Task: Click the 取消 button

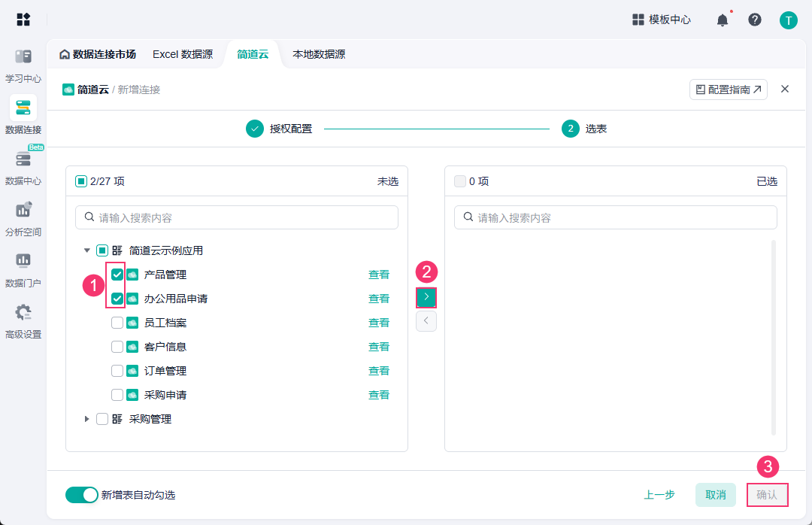Action: coord(716,495)
